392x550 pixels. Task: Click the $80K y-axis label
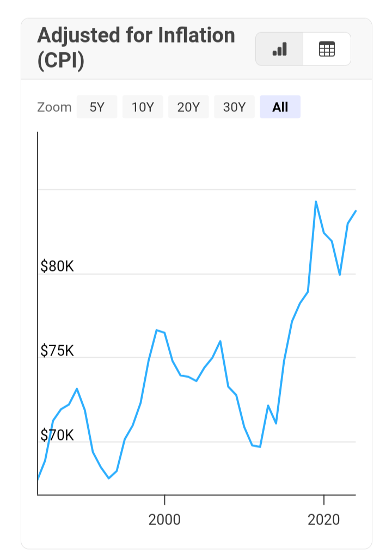pyautogui.click(x=57, y=267)
